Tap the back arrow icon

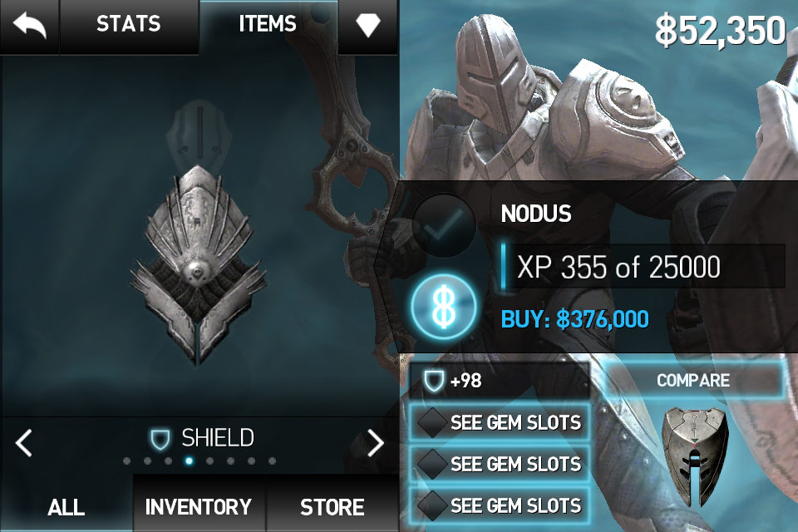(x=30, y=26)
